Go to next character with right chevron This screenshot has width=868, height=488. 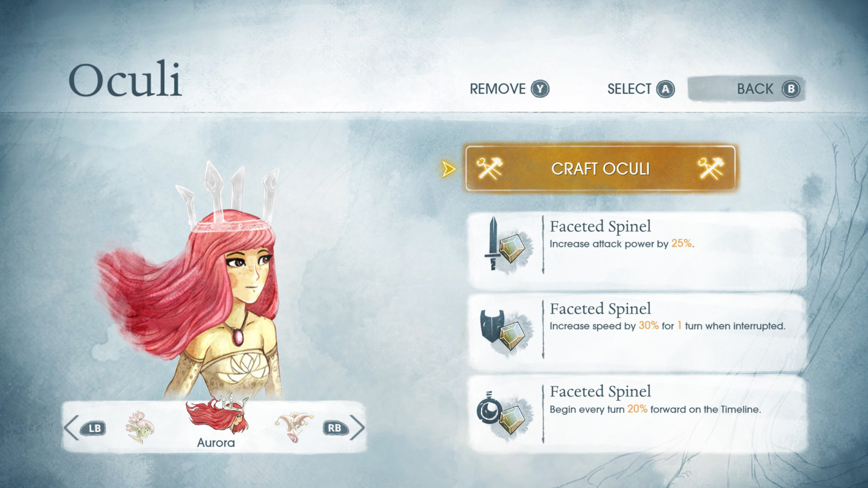coord(357,427)
